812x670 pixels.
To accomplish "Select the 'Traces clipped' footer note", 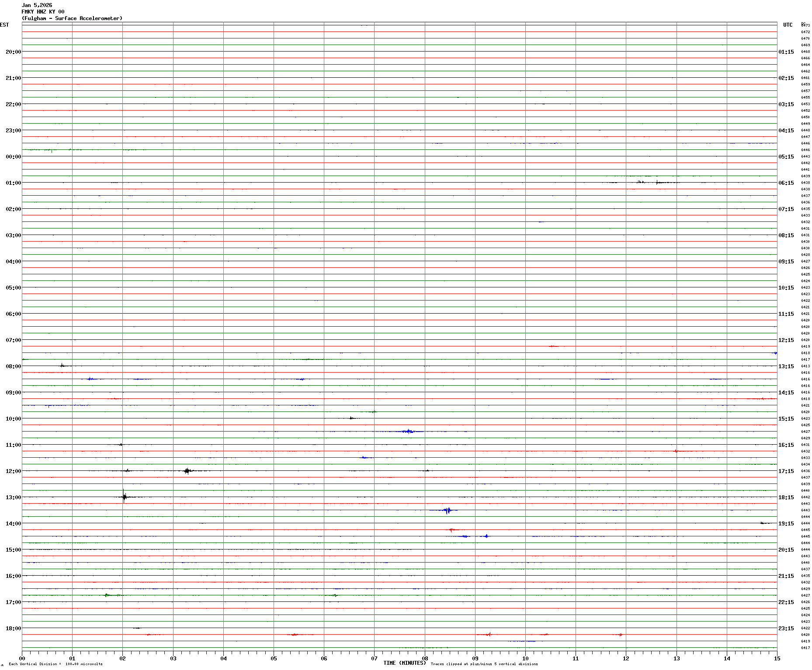I will click(484, 664).
